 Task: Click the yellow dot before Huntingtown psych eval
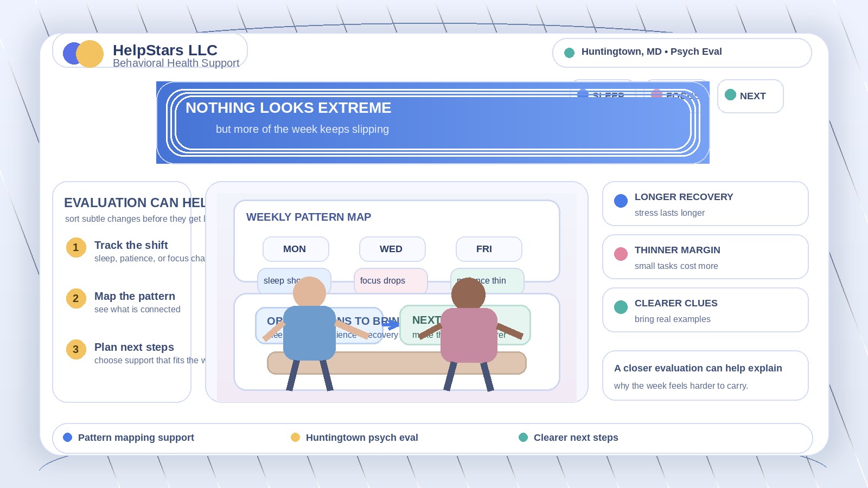(295, 438)
